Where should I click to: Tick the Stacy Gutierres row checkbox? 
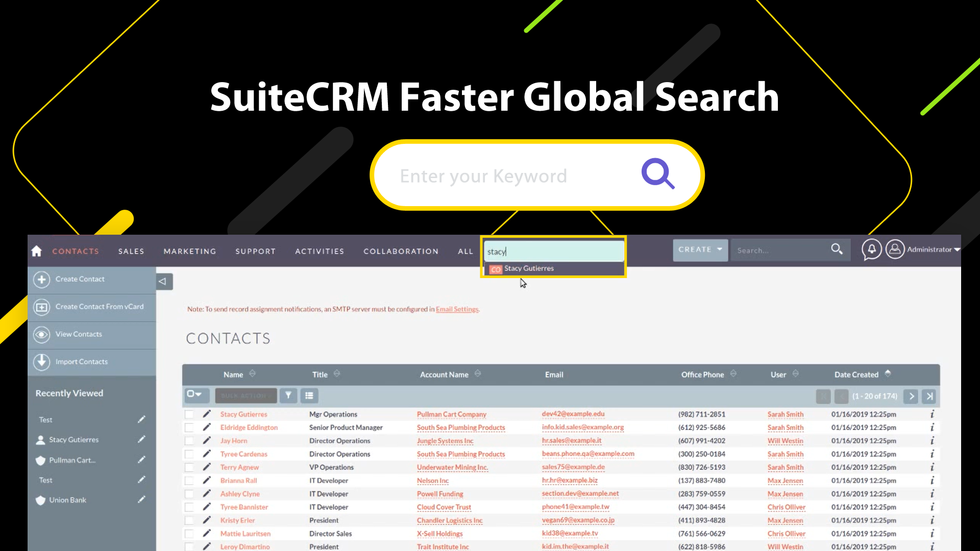point(189,414)
